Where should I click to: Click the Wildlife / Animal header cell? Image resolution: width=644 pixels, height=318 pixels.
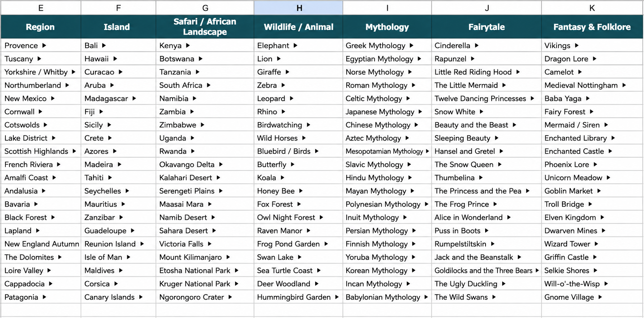(299, 27)
